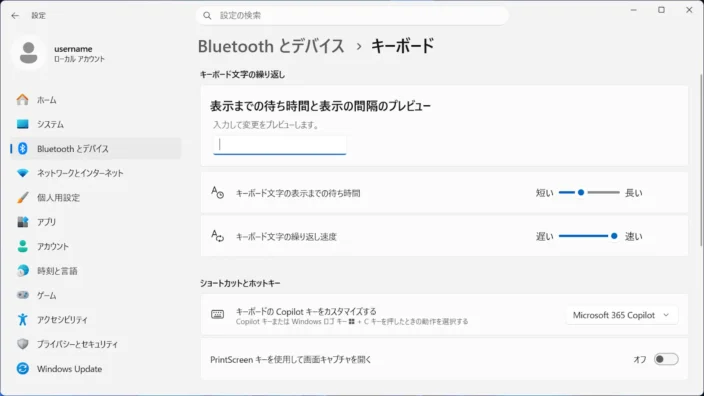Click the 個人用設定 paintbrush icon

pyautogui.click(x=22, y=198)
